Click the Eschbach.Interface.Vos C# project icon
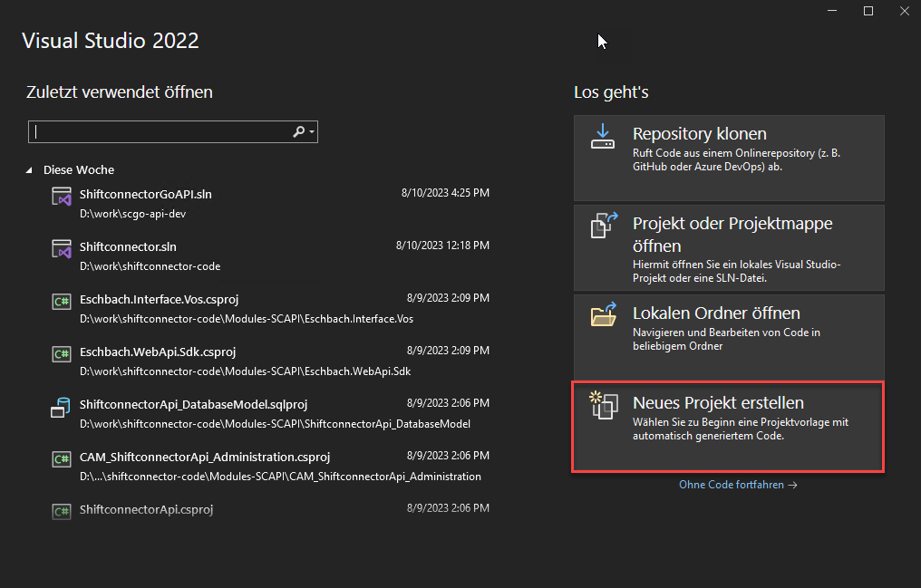Image resolution: width=921 pixels, height=588 pixels. pyautogui.click(x=62, y=302)
